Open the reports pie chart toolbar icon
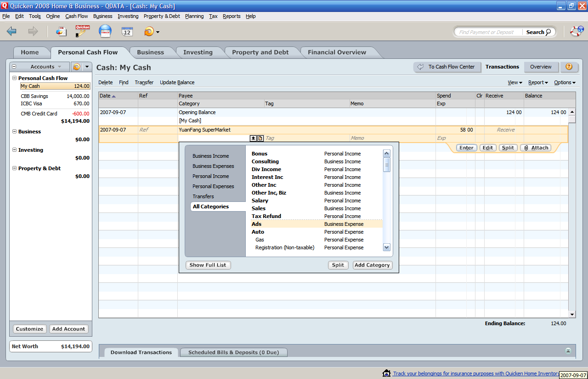 (61, 31)
